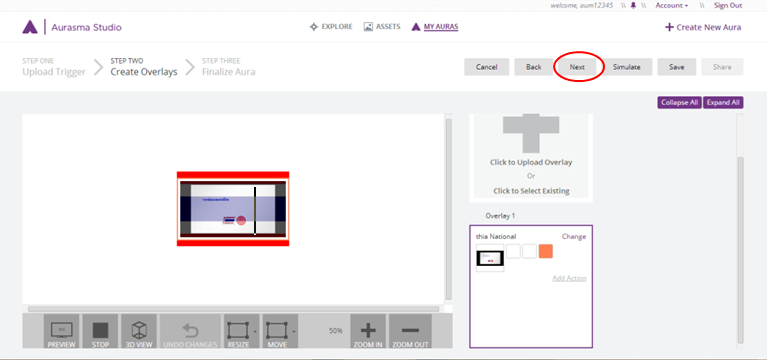This screenshot has height=360, width=767.
Task: Go to the Explore section
Action: (x=331, y=27)
